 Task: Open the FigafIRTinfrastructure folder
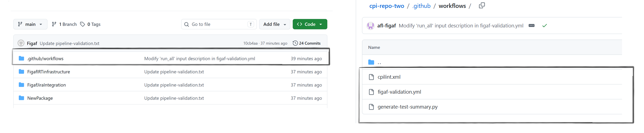click(x=49, y=72)
